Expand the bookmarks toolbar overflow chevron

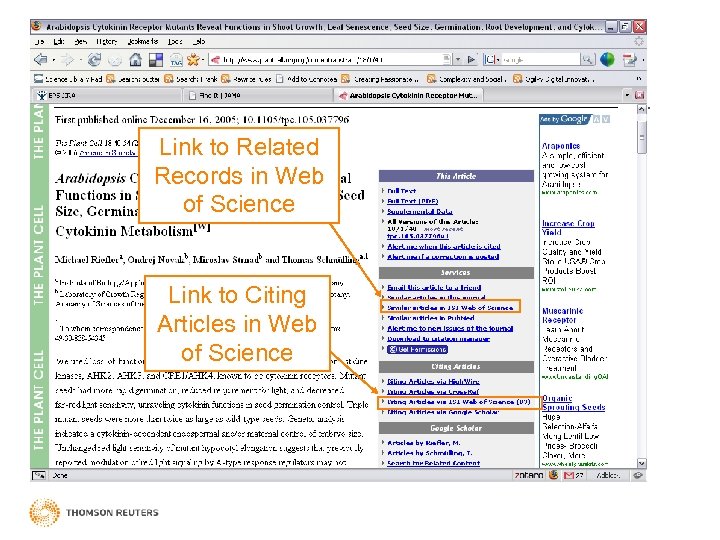pos(638,79)
